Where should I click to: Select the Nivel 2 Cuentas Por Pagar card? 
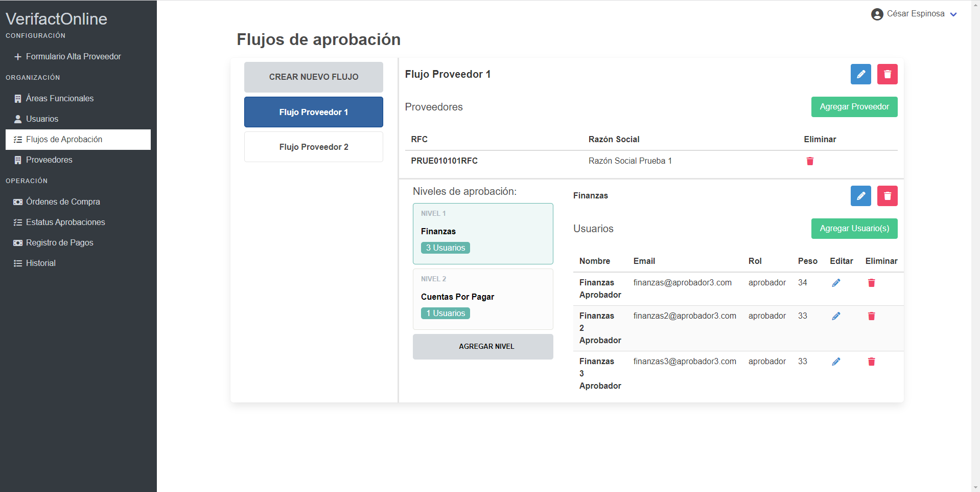482,299
